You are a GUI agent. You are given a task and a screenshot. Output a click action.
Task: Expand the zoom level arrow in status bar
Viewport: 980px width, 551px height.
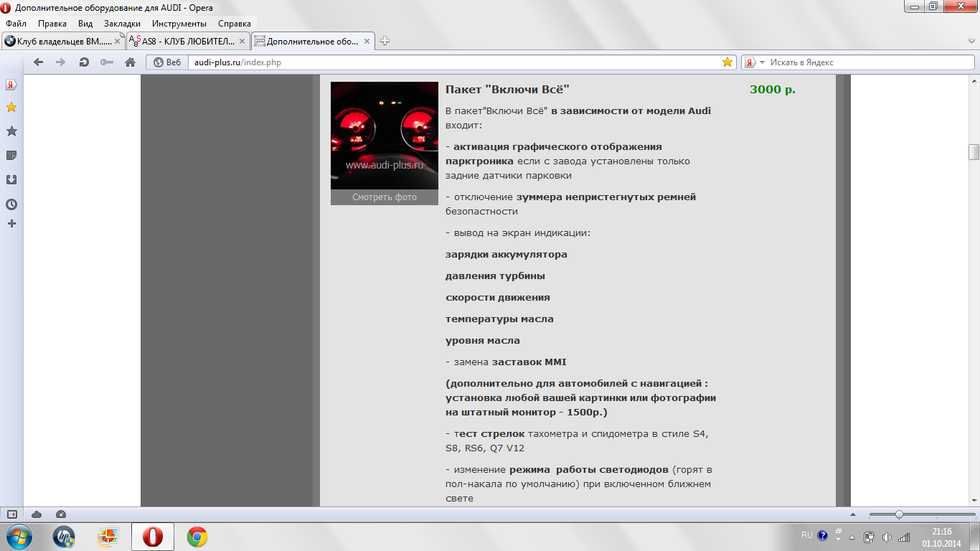(852, 514)
